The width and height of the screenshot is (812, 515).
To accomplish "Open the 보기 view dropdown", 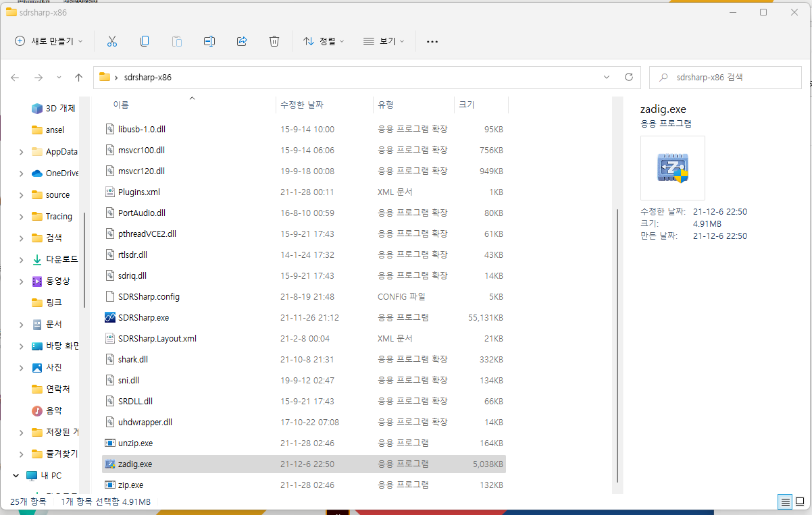I will tap(384, 41).
